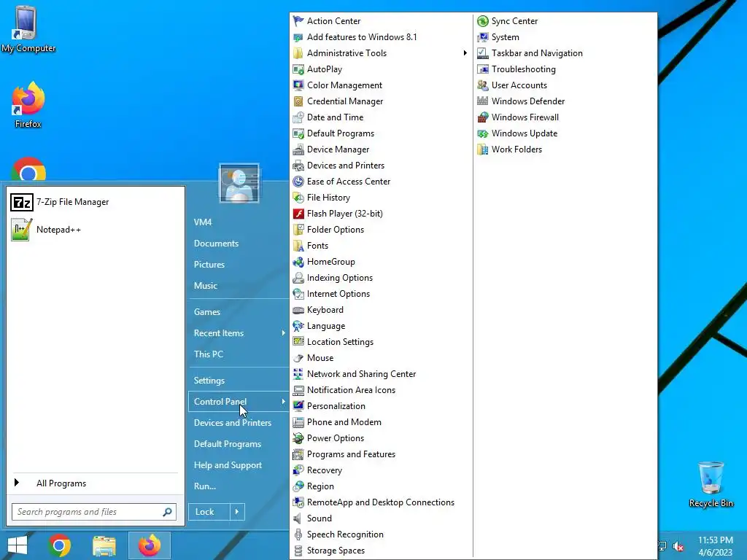Click the Date and Time clock icon
Screen dimensions: 747x560
(x=298, y=117)
